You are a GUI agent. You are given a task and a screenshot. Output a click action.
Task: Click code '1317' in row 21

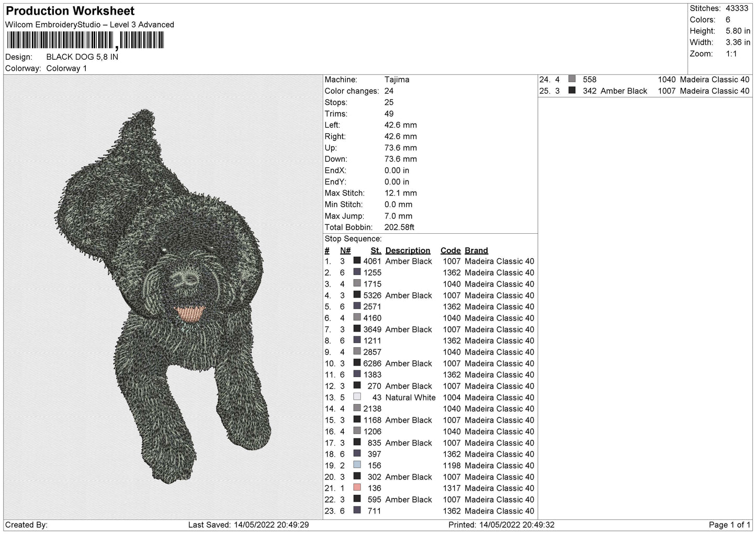click(x=452, y=488)
